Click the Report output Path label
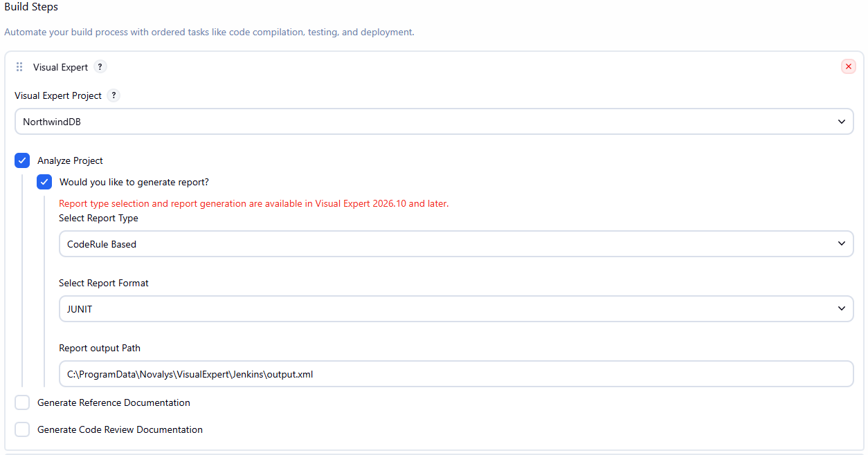This screenshot has height=455, width=868. point(100,348)
